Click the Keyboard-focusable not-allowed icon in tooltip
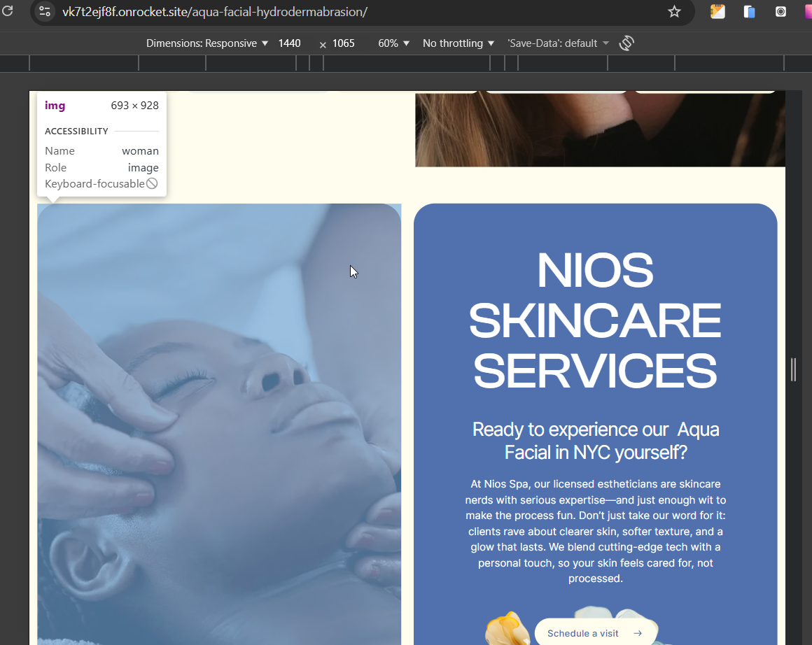The image size is (812, 645). tap(152, 183)
